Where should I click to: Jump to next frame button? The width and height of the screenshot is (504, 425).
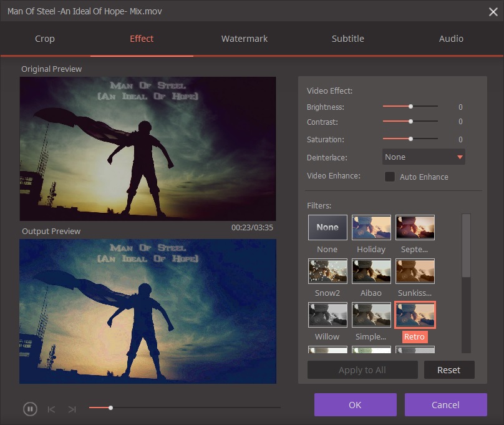[72, 409]
